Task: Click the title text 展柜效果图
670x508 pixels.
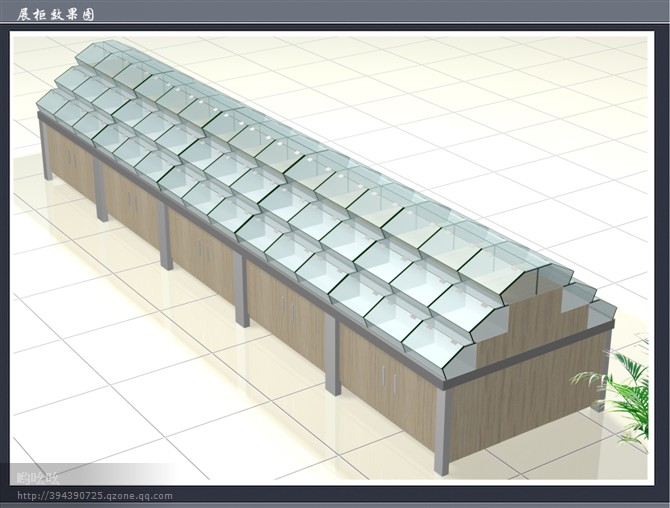Action: pos(60,14)
